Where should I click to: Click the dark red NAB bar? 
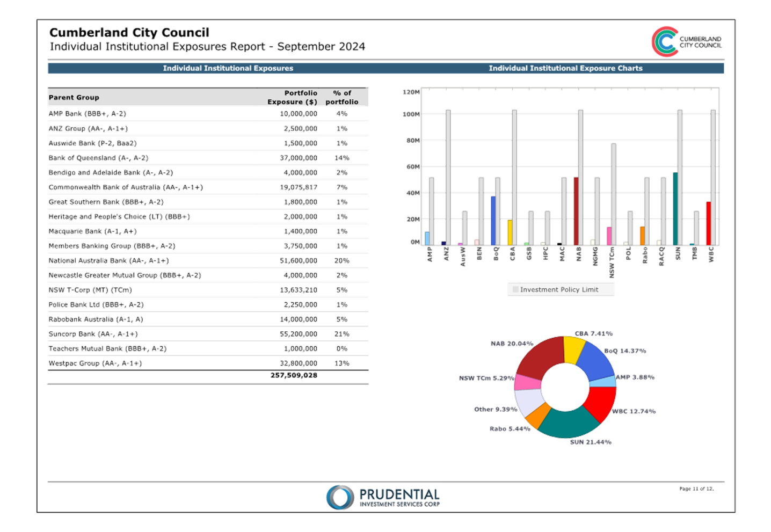tap(576, 211)
